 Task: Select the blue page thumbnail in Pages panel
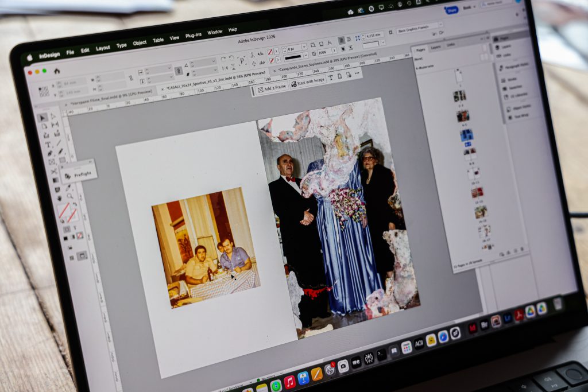click(x=466, y=135)
